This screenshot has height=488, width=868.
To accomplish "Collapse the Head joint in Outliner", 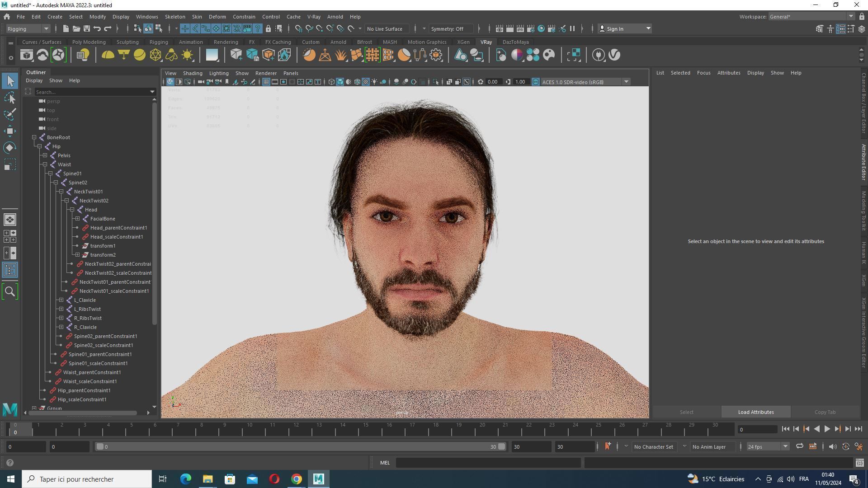I will tap(72, 210).
